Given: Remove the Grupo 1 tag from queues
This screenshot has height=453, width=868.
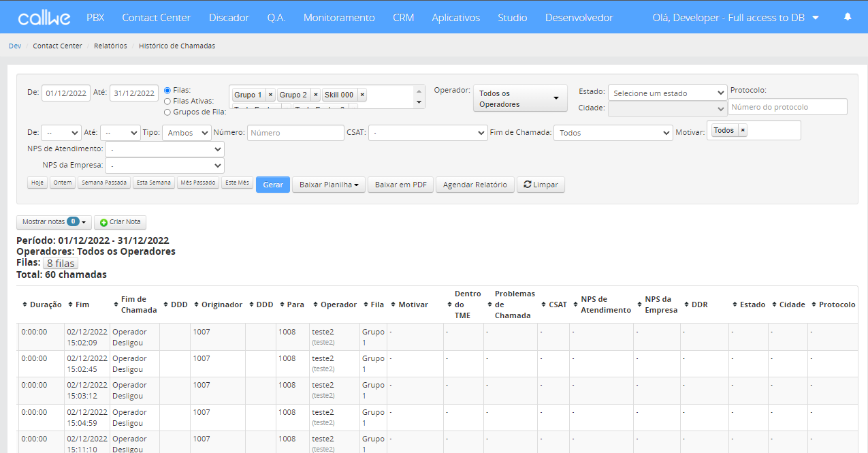Looking at the screenshot, I should click(270, 95).
